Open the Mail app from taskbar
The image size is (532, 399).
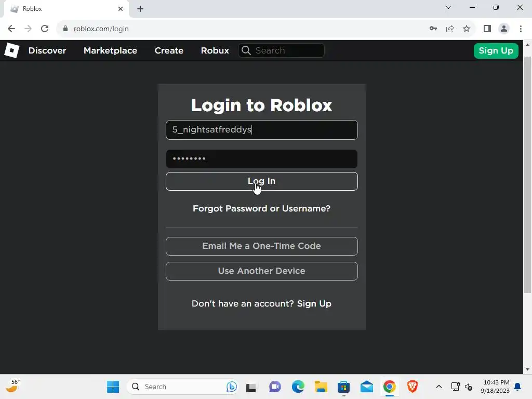[x=367, y=387]
